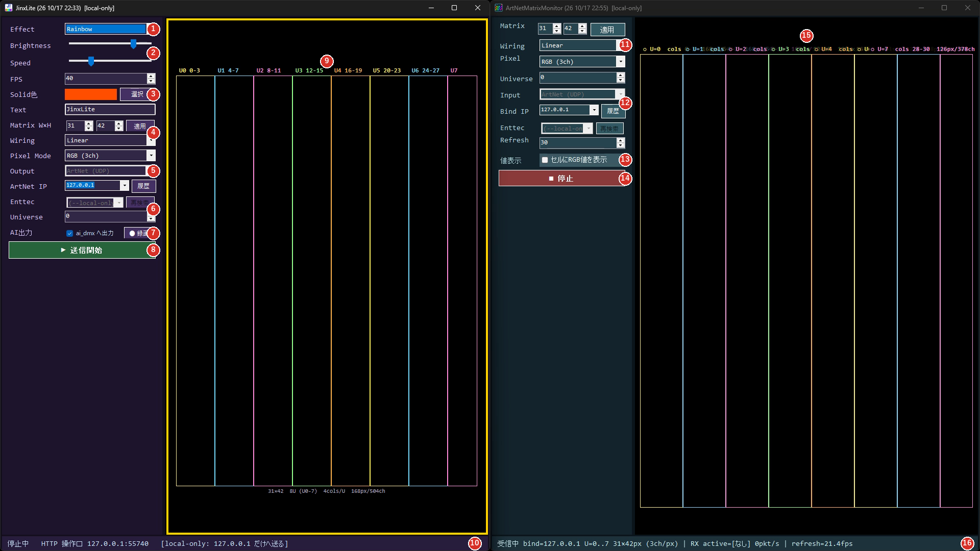The width and height of the screenshot is (980, 551).
Task: Click the U3 12-15 label above JinxLite preview
Action: 309,70
